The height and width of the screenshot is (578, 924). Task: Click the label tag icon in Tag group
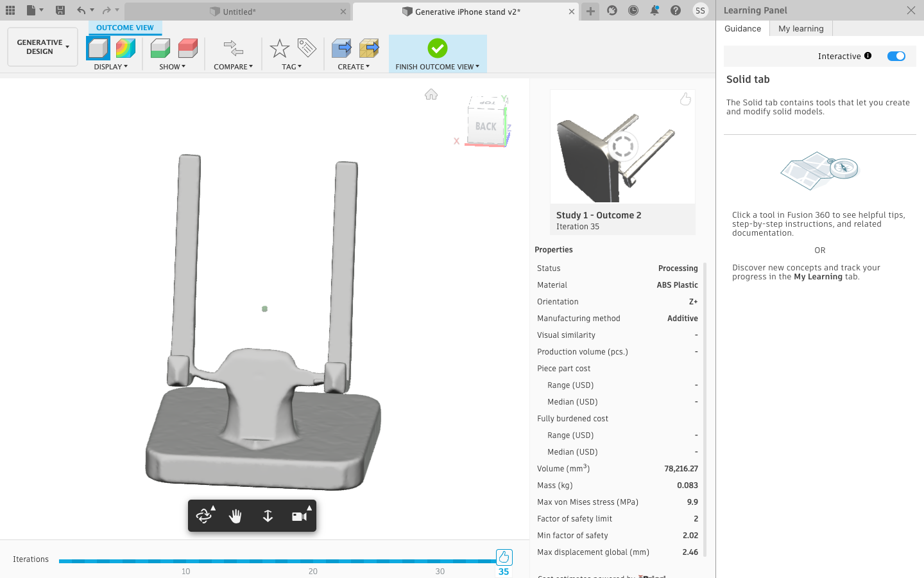point(307,48)
